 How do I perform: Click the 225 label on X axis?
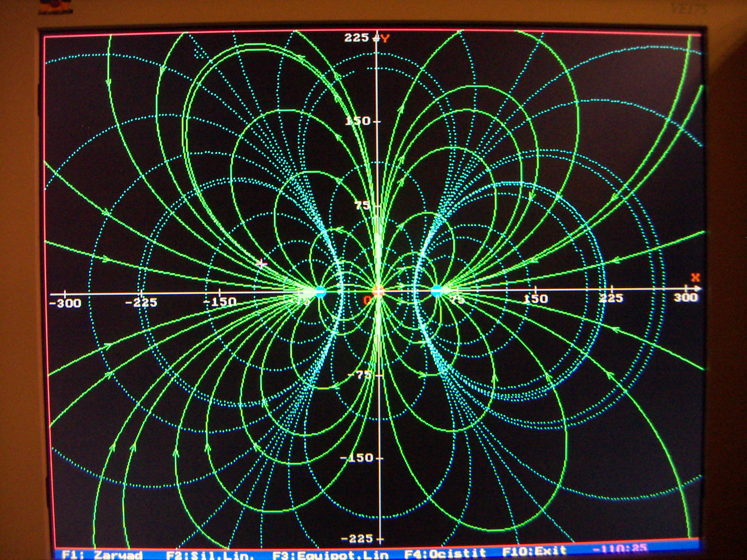(x=611, y=299)
